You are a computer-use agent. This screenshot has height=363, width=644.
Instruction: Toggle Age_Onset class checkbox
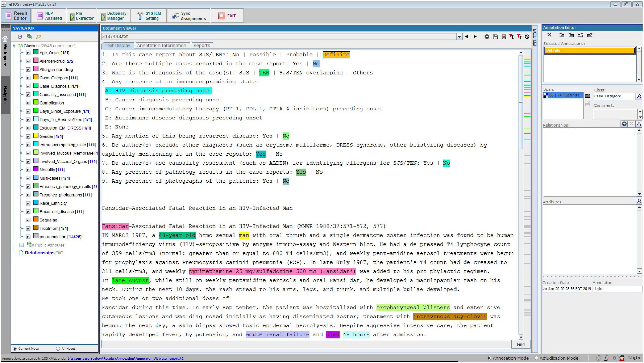(28, 53)
